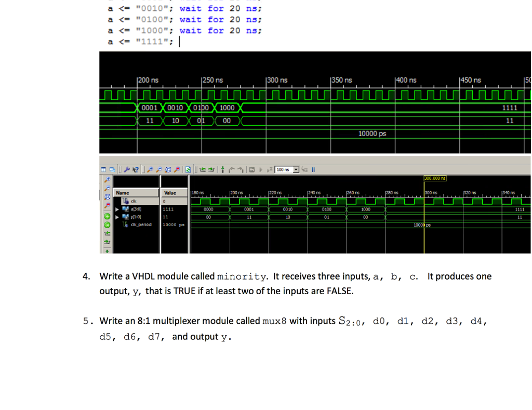Viewport: 532px width, 410px height.
Task: Activate the What's This help pointer
Action: pos(136,169)
